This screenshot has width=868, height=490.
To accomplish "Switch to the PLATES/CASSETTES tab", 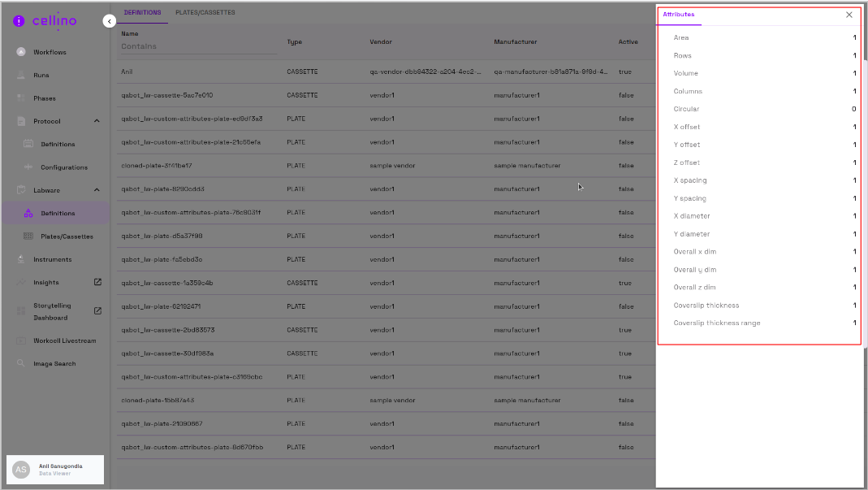I will (x=205, y=13).
